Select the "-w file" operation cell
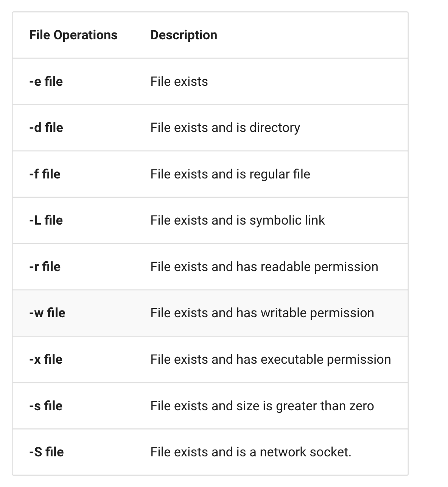The image size is (448, 487). coord(47,313)
